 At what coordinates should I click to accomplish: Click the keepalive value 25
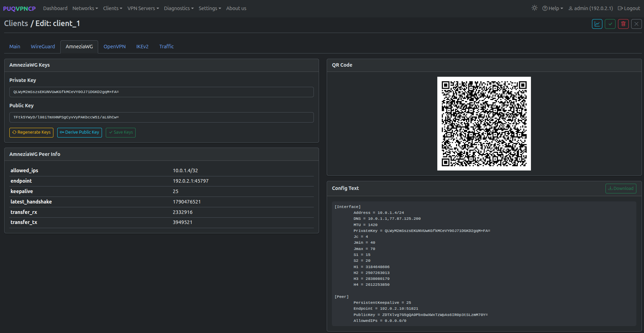(x=176, y=191)
